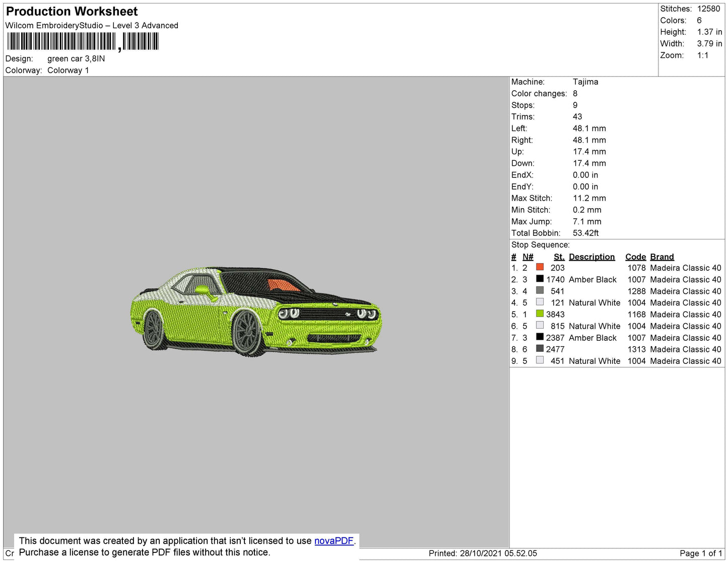Click the Right value 48.1 mm
Image resolution: width=728 pixels, height=563 pixels.
(589, 140)
